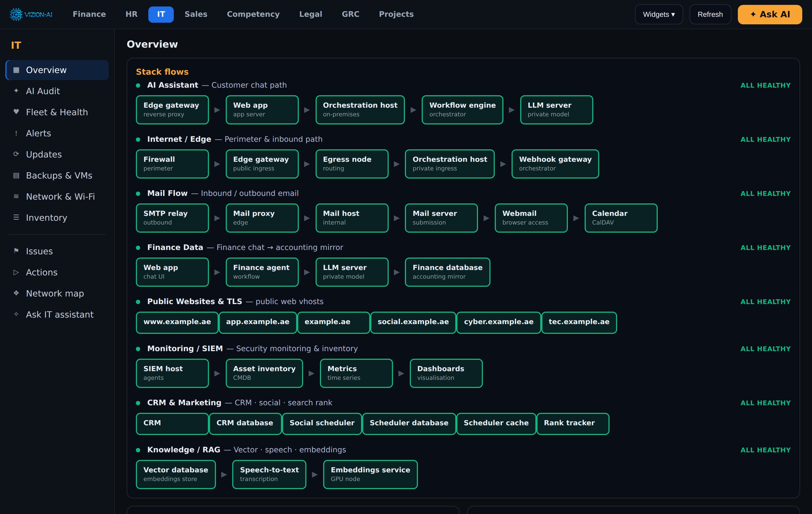
Task: Open Ask IT assistant in sidebar
Action: [x=57, y=314]
